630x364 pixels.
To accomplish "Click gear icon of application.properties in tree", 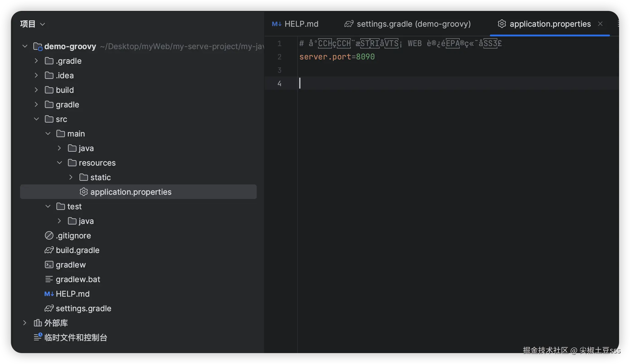I will tap(83, 192).
